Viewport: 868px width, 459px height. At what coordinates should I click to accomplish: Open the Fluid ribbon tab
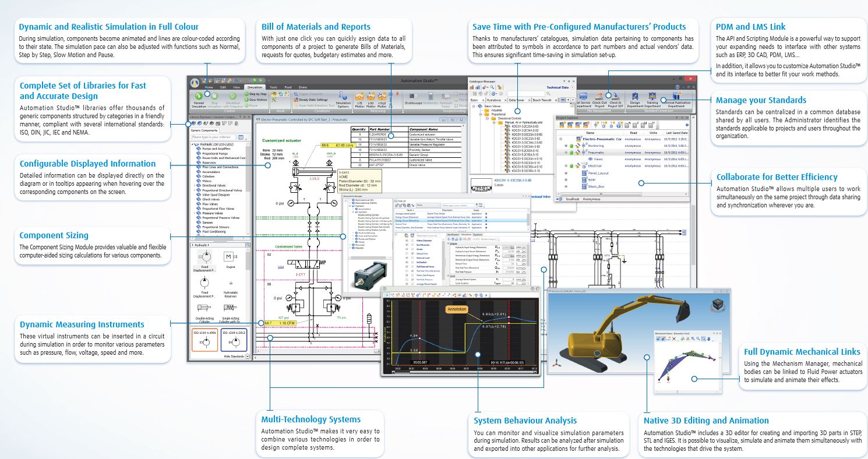(x=287, y=86)
